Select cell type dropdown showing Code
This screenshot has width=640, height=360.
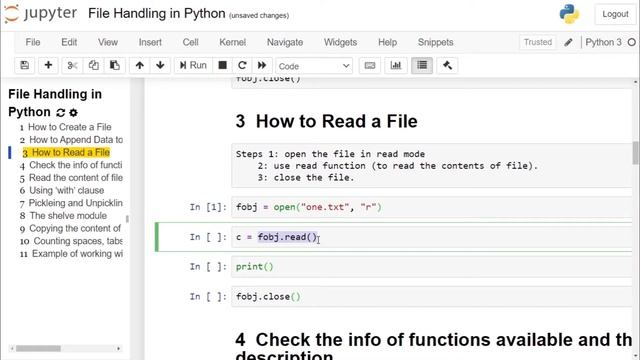pyautogui.click(x=314, y=66)
